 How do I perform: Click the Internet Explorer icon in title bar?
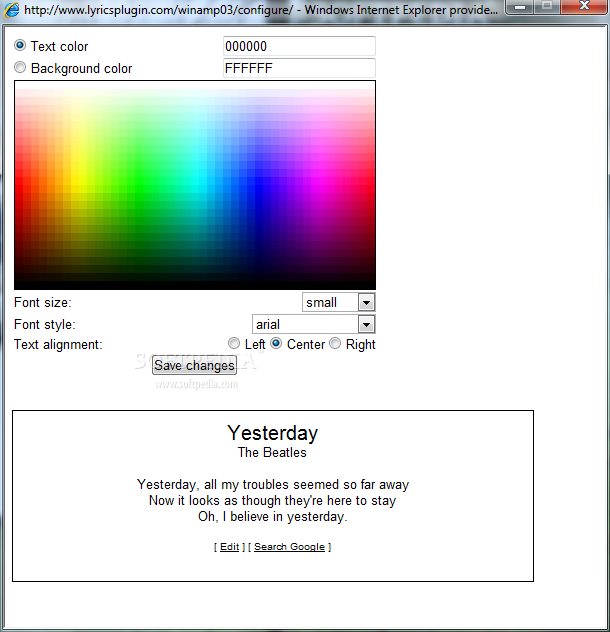[11, 10]
